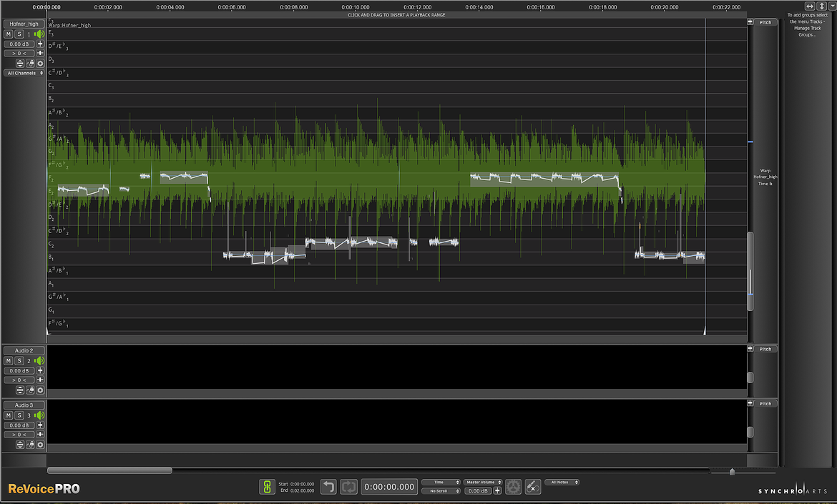Mute the Audio 2 track
Viewport: 837px width, 504px height.
coord(9,361)
